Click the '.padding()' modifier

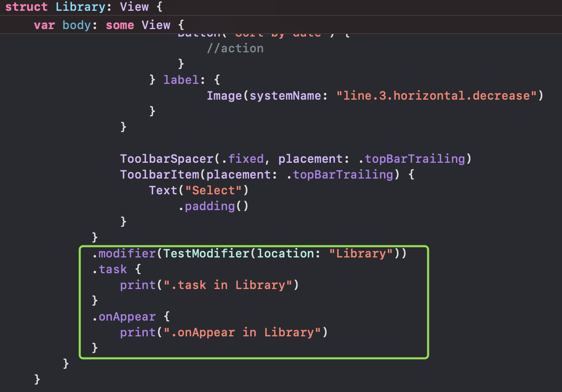click(214, 206)
